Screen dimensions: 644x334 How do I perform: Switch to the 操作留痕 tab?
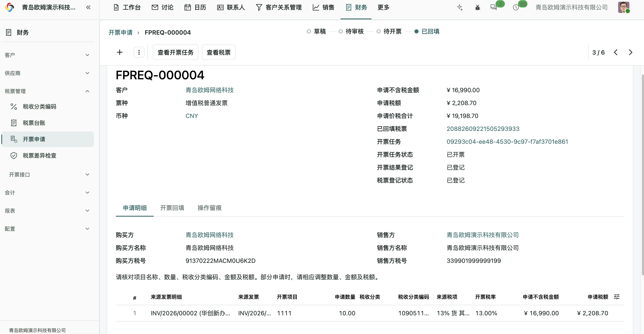point(209,208)
